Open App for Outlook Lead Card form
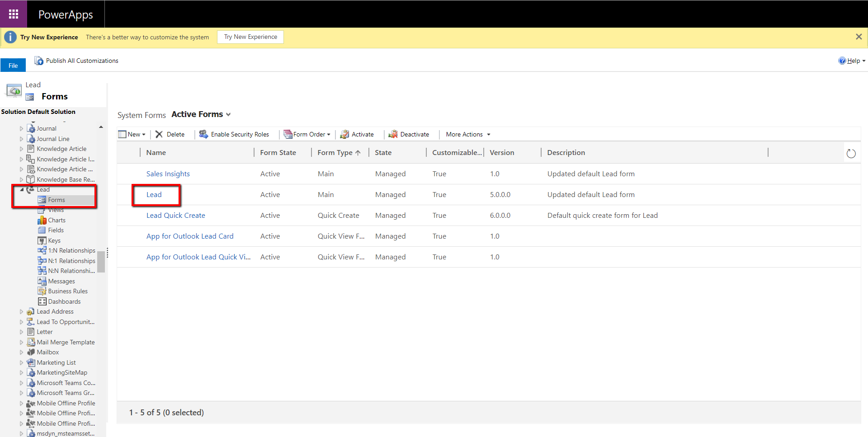 tap(190, 236)
